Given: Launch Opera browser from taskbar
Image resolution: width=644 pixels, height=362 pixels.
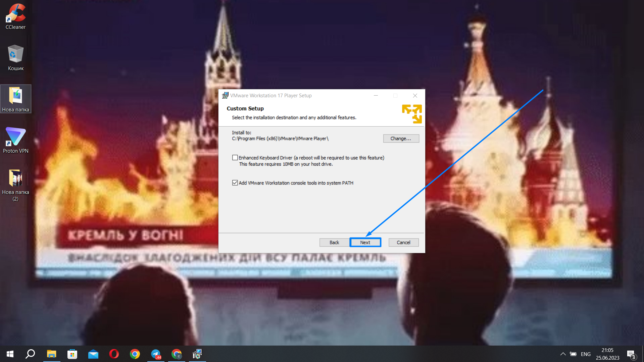Looking at the screenshot, I should point(114,354).
